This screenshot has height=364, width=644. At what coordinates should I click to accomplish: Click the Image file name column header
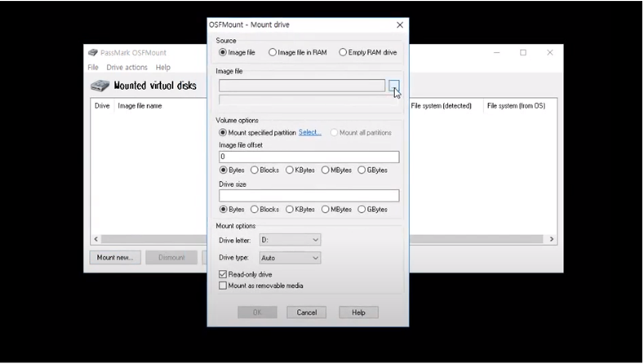click(x=140, y=106)
